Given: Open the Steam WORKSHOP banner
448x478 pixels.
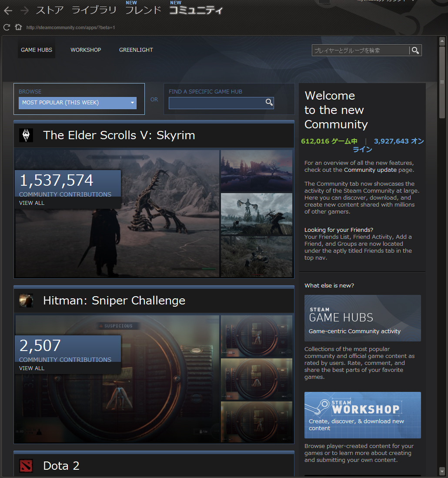Looking at the screenshot, I should point(363,415).
